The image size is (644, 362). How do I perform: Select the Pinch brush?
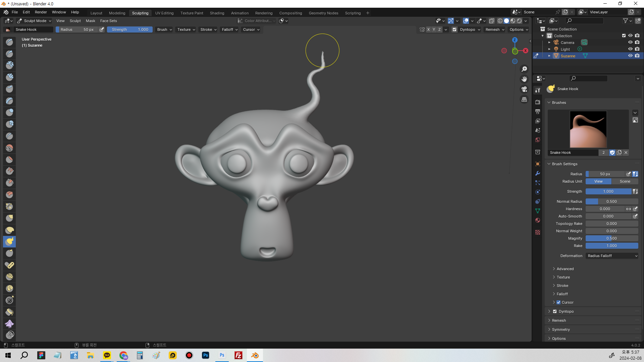point(9,206)
